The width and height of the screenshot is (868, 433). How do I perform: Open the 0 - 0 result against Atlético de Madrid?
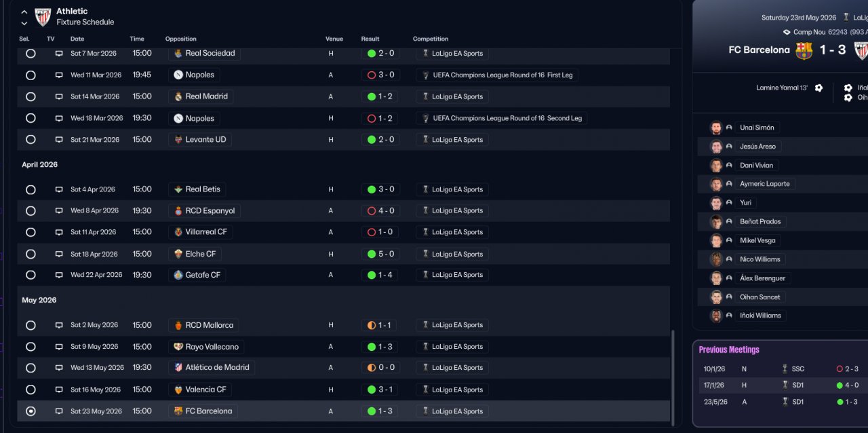pyautogui.click(x=380, y=368)
